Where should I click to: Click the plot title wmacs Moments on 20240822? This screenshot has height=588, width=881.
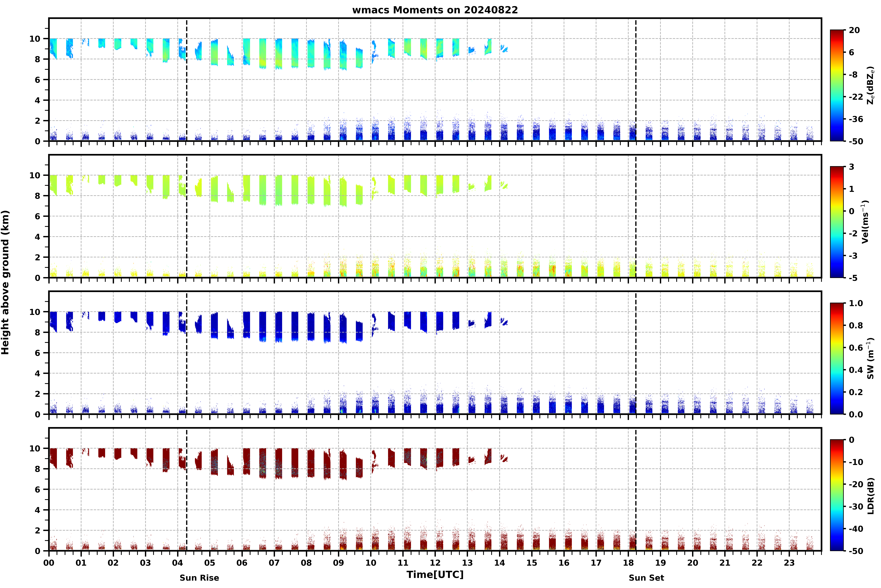coord(435,10)
